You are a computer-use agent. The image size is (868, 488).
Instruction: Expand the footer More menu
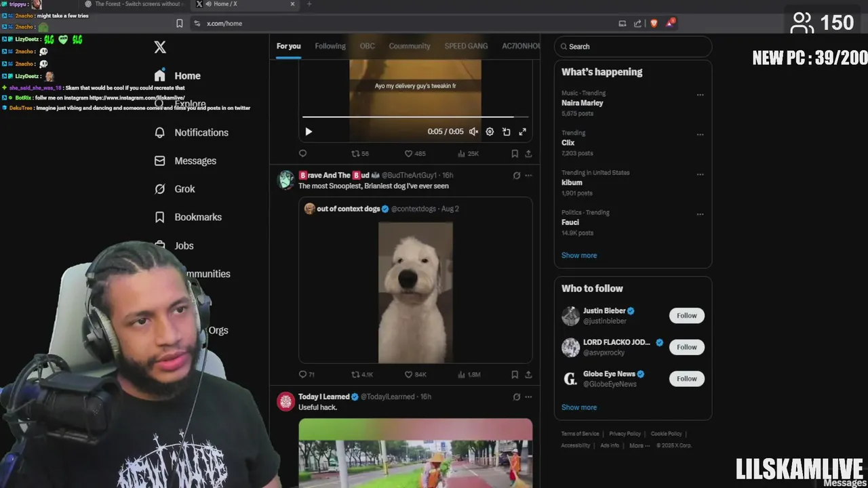pos(639,445)
